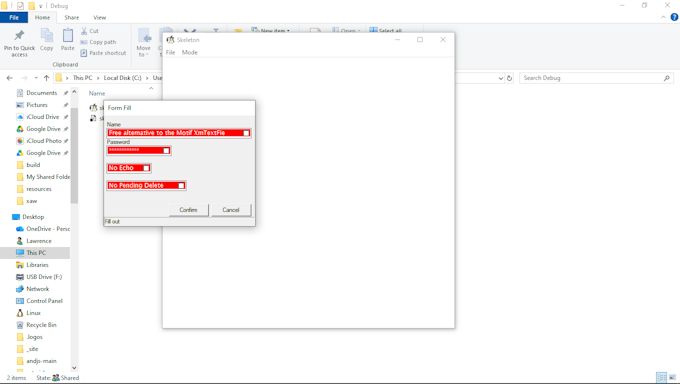Screen dimensions: 680x384
Task: Switch to large icons view in status bar
Action: click(x=673, y=377)
